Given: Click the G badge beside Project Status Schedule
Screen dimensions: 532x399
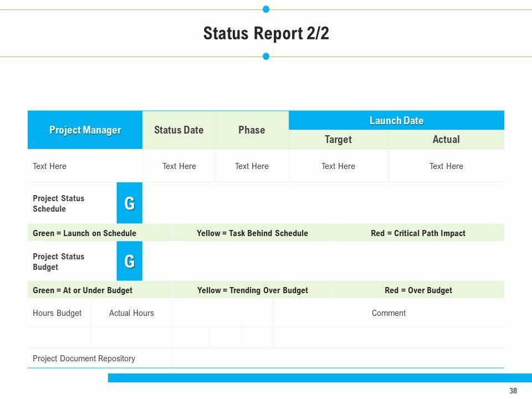Looking at the screenshot, I should click(x=129, y=203).
